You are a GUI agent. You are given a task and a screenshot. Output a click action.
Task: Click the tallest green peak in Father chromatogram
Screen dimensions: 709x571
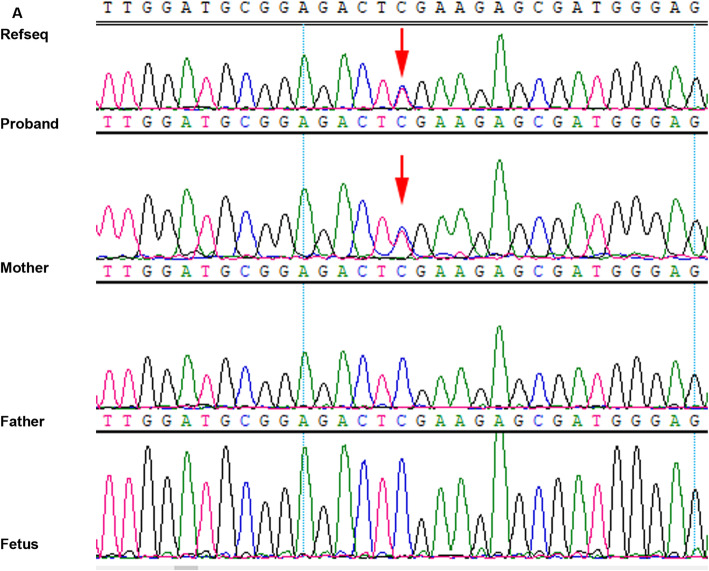pos(499,366)
